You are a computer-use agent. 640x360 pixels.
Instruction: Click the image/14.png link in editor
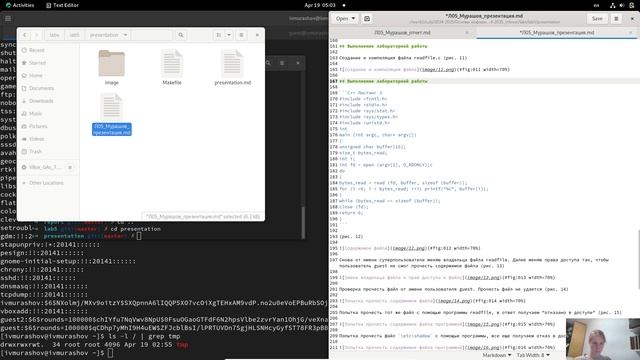pos(454,301)
